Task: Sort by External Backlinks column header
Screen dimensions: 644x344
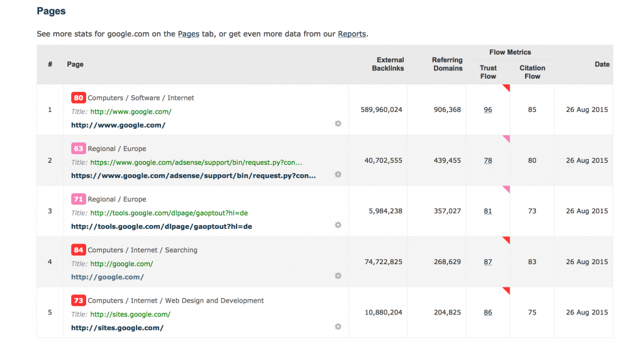Action: (x=388, y=64)
